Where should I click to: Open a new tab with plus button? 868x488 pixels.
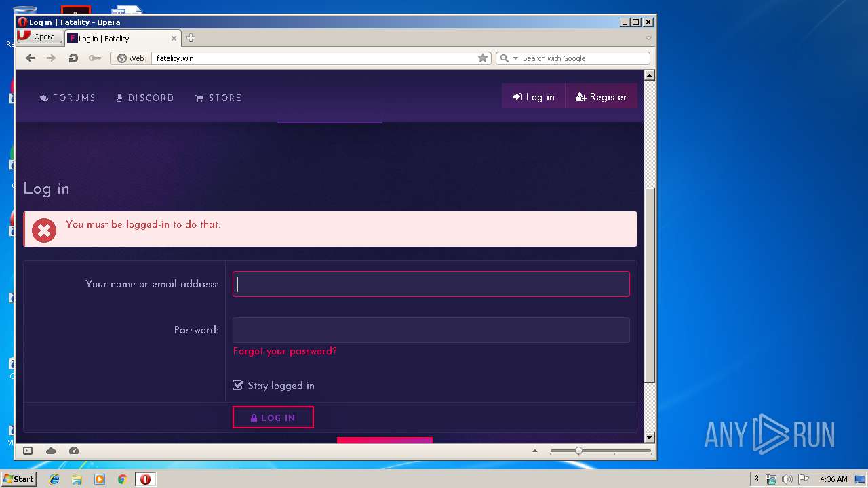pos(191,38)
